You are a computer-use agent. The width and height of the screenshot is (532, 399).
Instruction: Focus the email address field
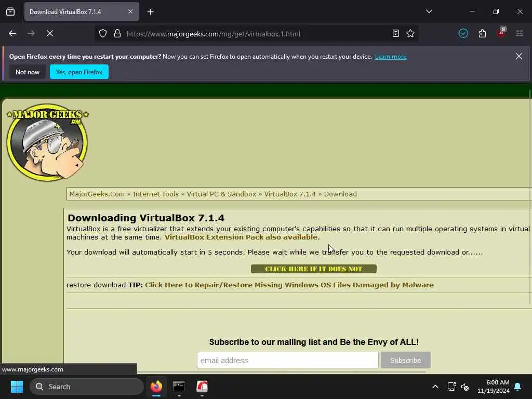coord(288,360)
